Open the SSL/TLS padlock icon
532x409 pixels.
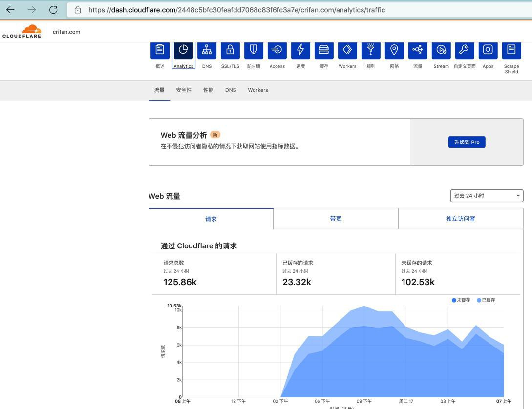pos(230,50)
